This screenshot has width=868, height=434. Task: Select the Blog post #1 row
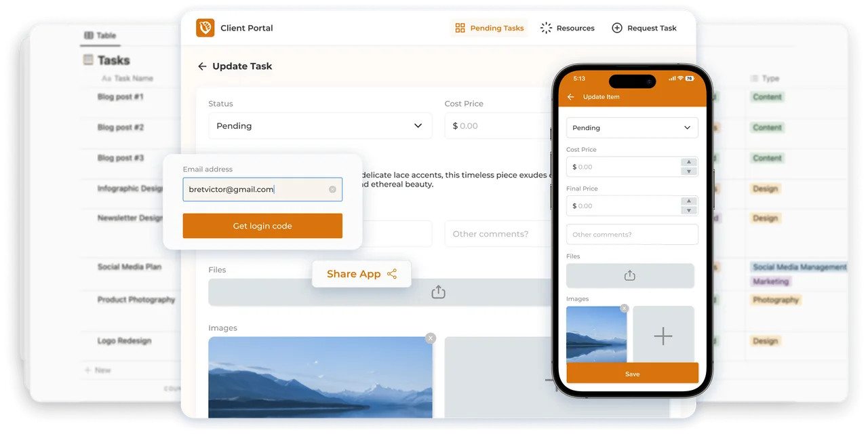click(x=121, y=97)
